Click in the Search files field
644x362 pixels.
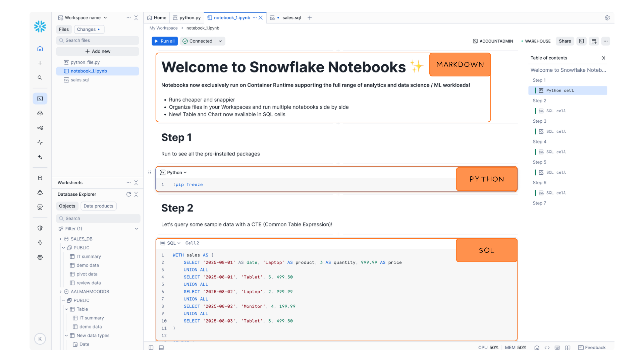98,40
